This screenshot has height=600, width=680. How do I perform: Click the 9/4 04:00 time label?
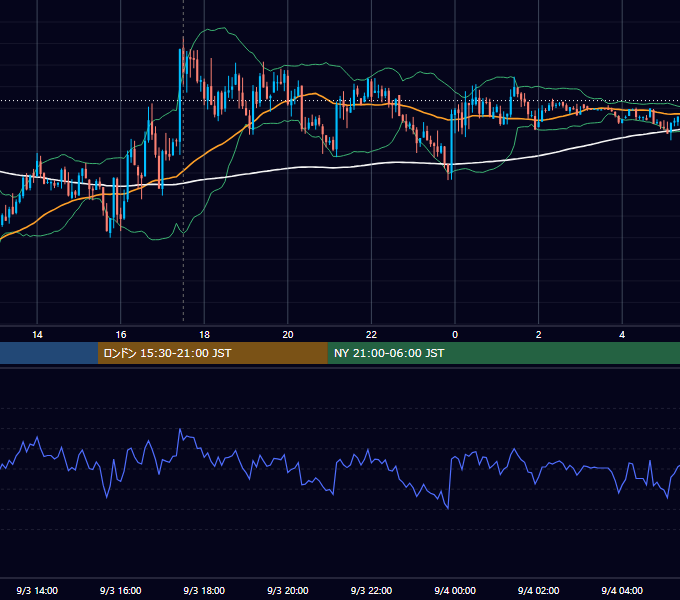622,590
